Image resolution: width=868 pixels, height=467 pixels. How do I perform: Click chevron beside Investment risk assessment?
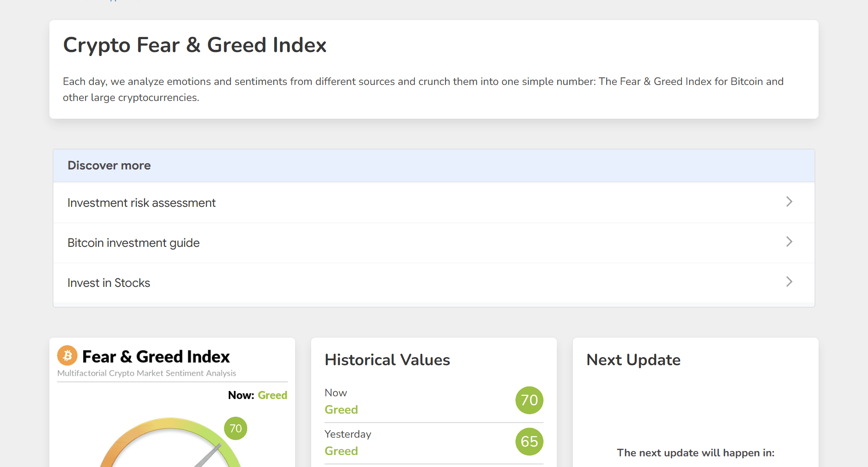789,201
